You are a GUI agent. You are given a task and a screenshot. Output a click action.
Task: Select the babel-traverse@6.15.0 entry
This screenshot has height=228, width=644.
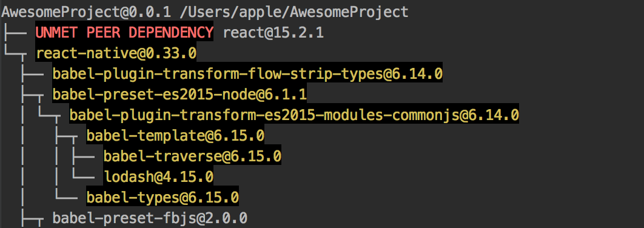coord(192,156)
